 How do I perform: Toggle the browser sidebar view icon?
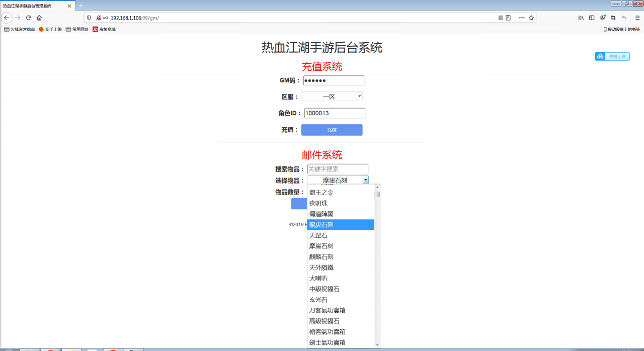592,17
